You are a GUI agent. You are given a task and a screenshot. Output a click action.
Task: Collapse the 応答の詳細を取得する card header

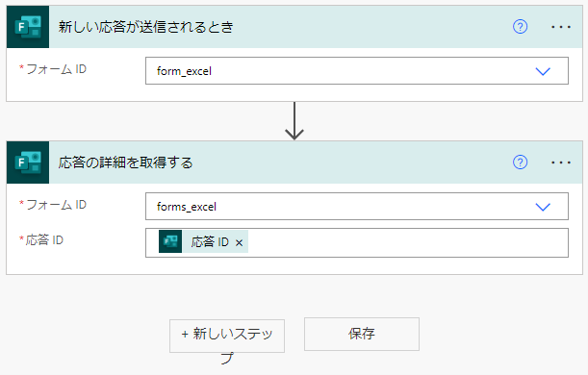click(x=294, y=162)
